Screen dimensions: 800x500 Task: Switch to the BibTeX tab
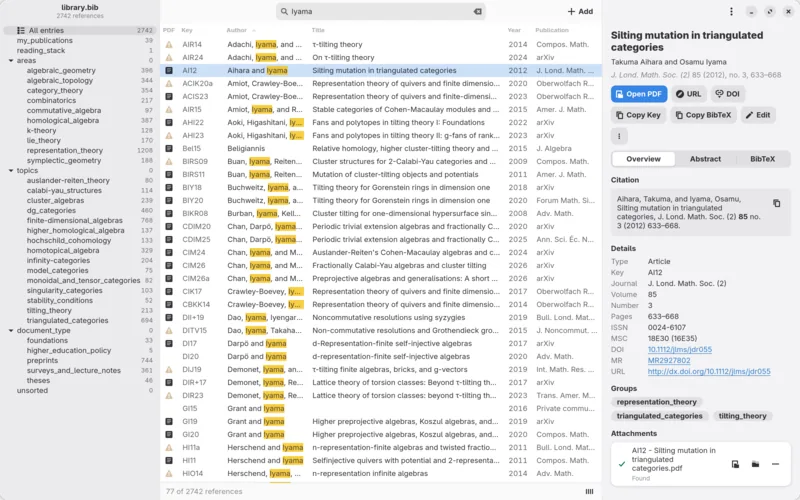(x=762, y=159)
